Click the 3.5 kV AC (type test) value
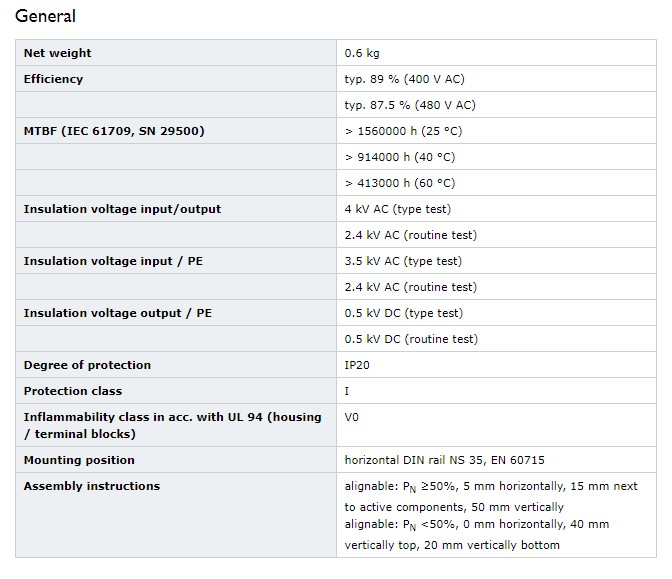 click(x=403, y=261)
